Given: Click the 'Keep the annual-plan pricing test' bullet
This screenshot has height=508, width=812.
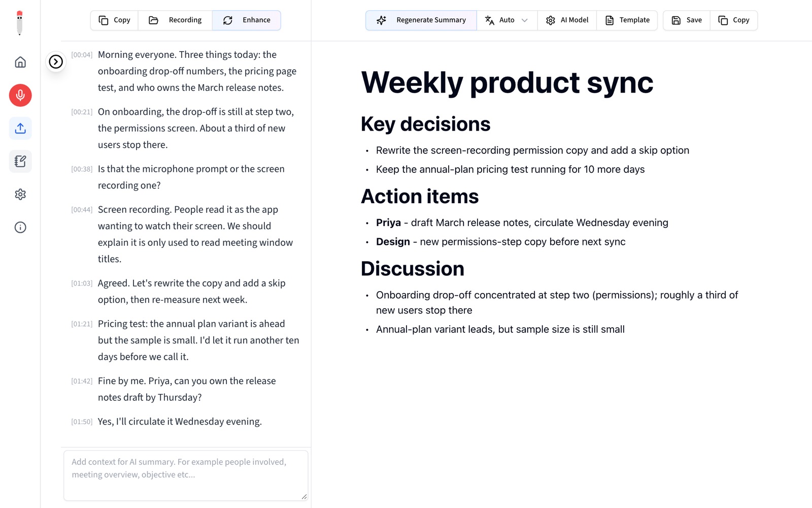Looking at the screenshot, I should [510, 169].
